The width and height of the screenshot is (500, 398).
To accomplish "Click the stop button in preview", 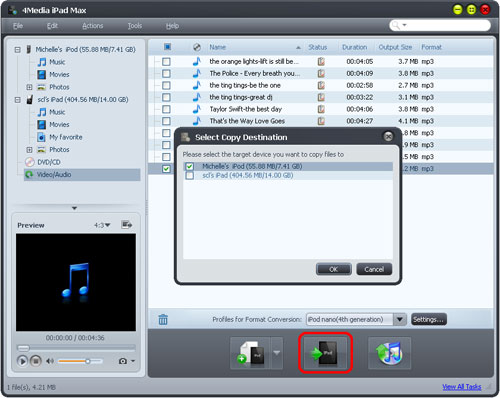I will (36, 361).
